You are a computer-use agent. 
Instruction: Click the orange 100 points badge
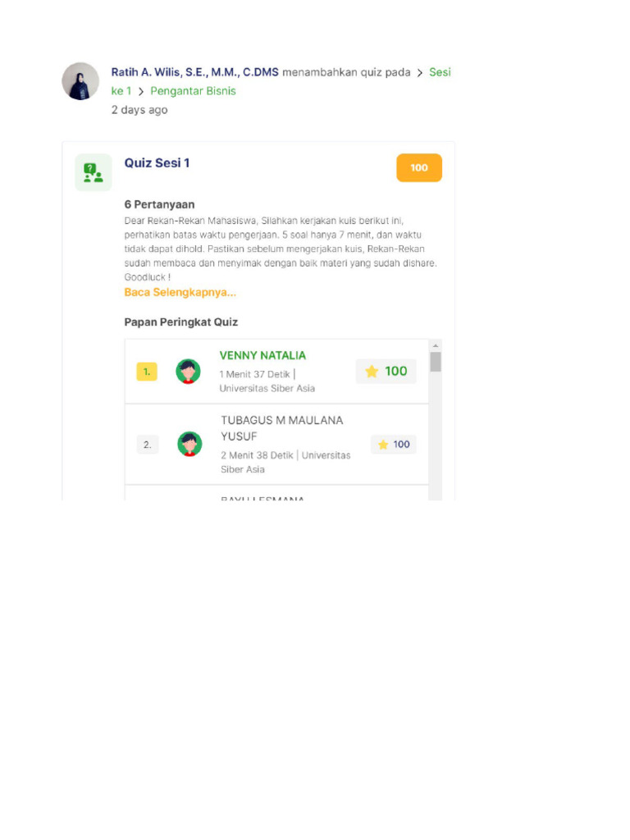tap(419, 167)
